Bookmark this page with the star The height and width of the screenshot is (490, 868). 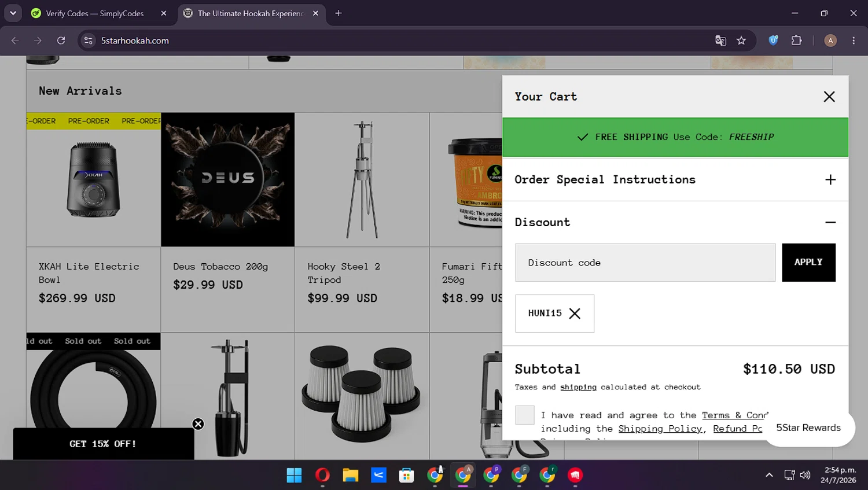[741, 40]
